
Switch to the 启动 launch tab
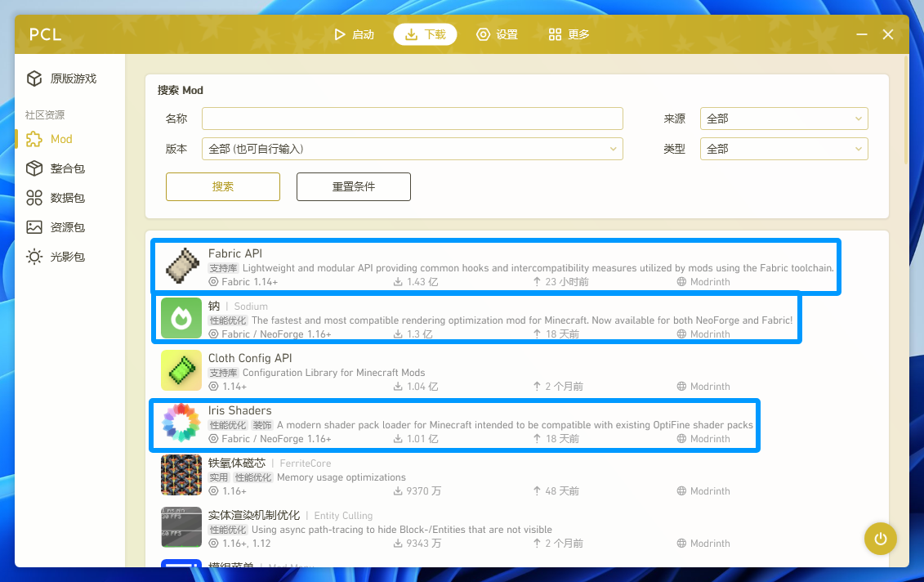pos(354,34)
